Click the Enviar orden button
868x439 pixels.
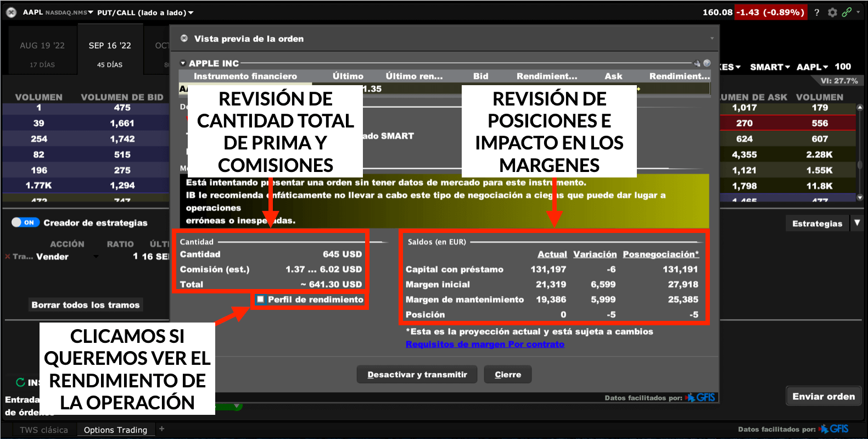(x=824, y=396)
